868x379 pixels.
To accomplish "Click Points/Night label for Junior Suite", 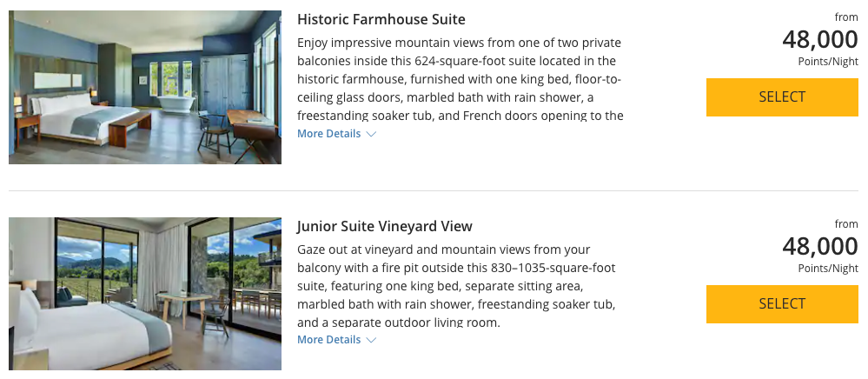I will pyautogui.click(x=828, y=269).
